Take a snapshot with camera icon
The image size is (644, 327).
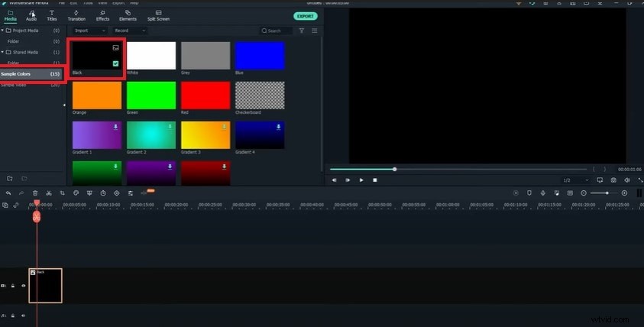click(613, 180)
